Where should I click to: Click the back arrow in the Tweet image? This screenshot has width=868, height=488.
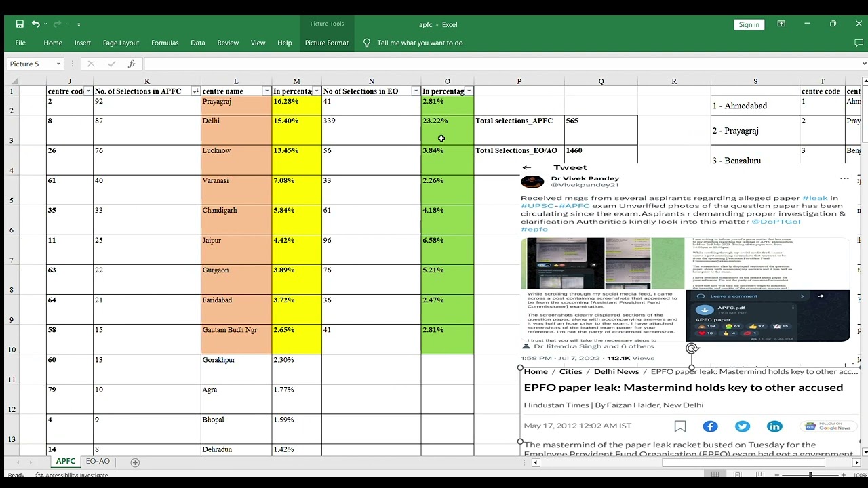pyautogui.click(x=527, y=167)
